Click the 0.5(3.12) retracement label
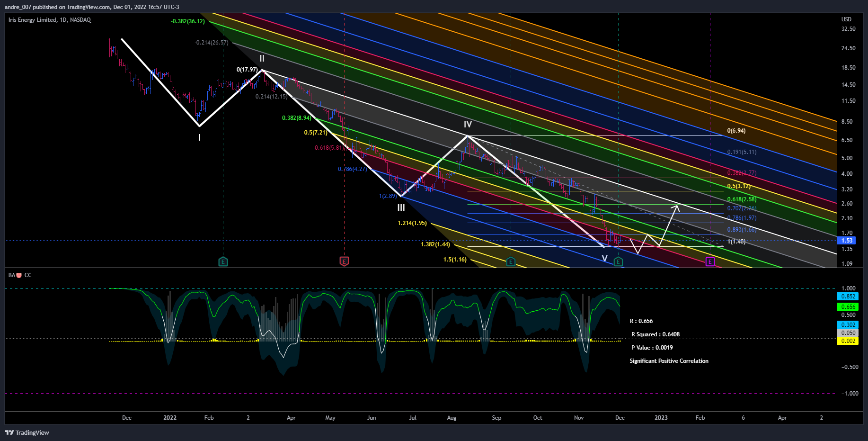Screen dimensions: 868x441 click(x=739, y=186)
